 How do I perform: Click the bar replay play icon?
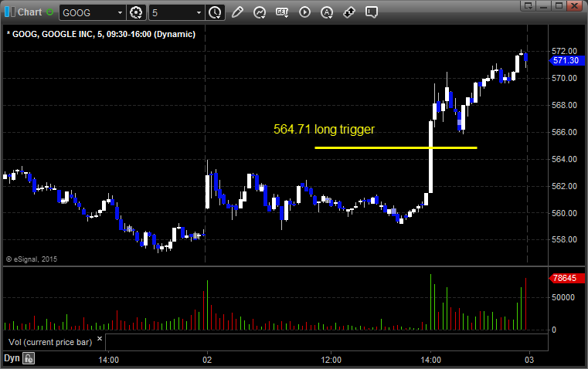tap(304, 12)
